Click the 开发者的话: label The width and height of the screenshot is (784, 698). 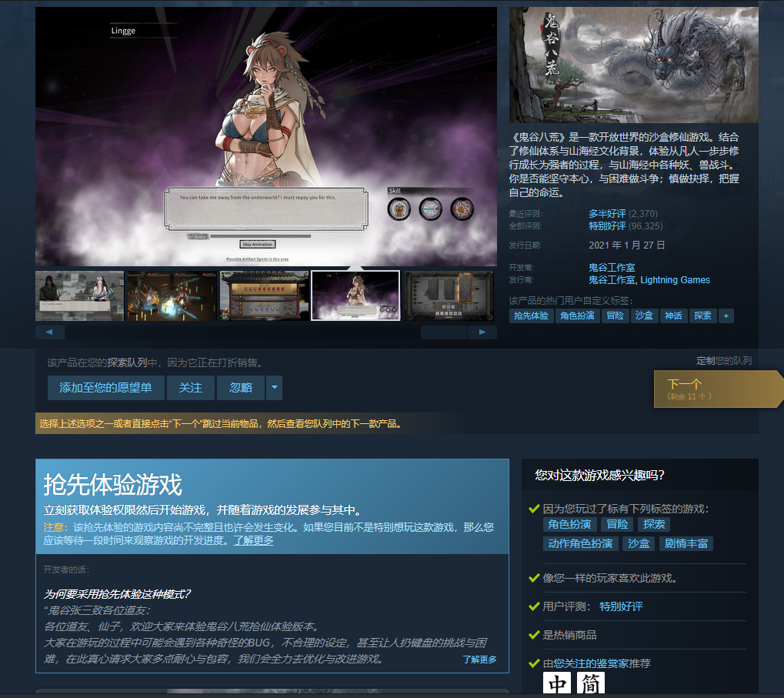click(66, 569)
